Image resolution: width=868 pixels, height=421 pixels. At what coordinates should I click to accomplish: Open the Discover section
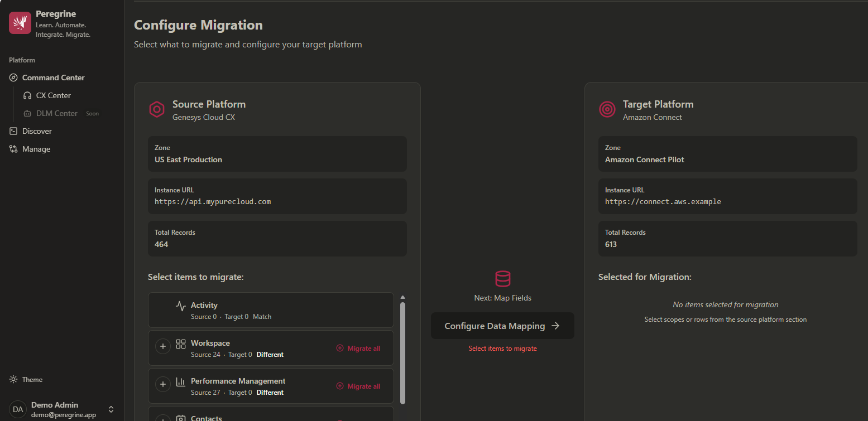[x=37, y=131]
